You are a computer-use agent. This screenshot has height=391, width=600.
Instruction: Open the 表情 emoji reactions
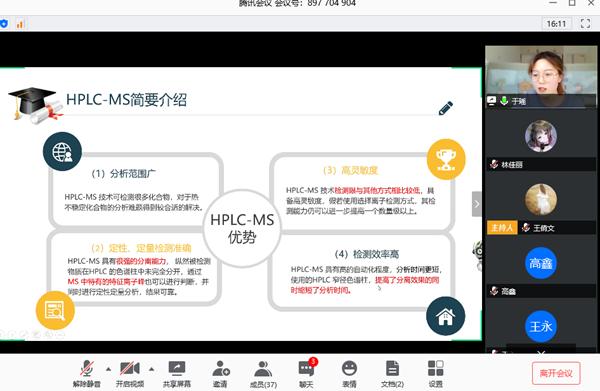[x=349, y=373]
